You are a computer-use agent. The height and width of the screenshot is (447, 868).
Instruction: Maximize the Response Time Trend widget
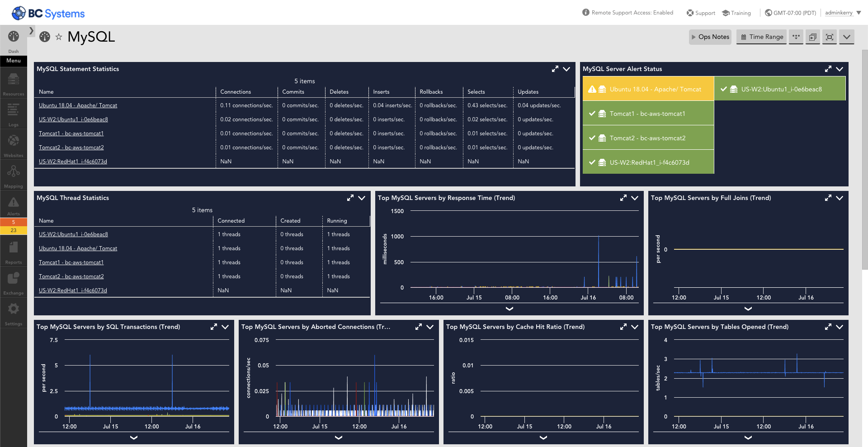[x=623, y=198]
